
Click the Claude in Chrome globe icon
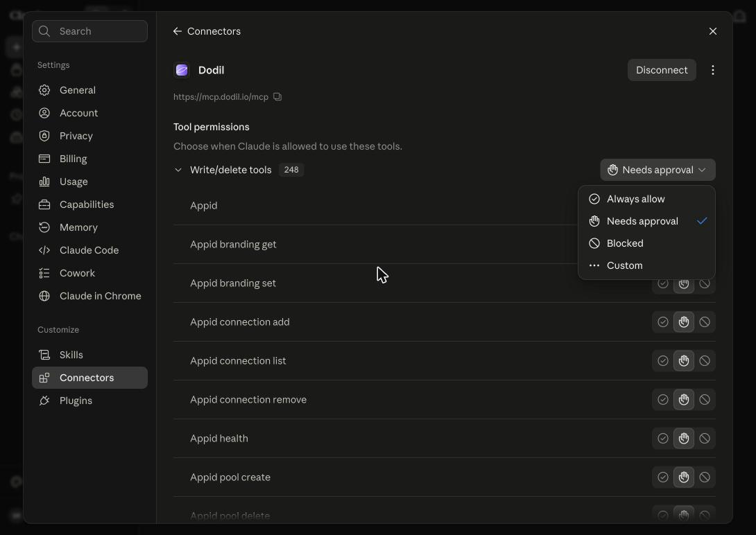click(44, 296)
